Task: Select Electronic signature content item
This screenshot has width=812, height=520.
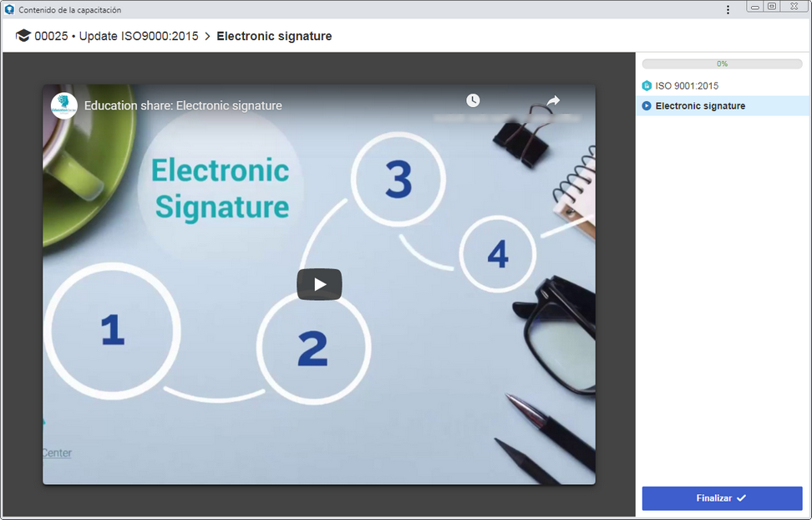Action: [723, 106]
